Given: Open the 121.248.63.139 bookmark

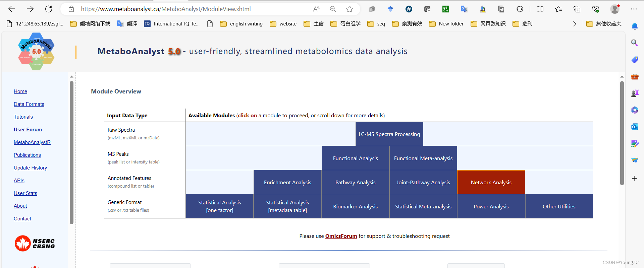Looking at the screenshot, I should [35, 24].
